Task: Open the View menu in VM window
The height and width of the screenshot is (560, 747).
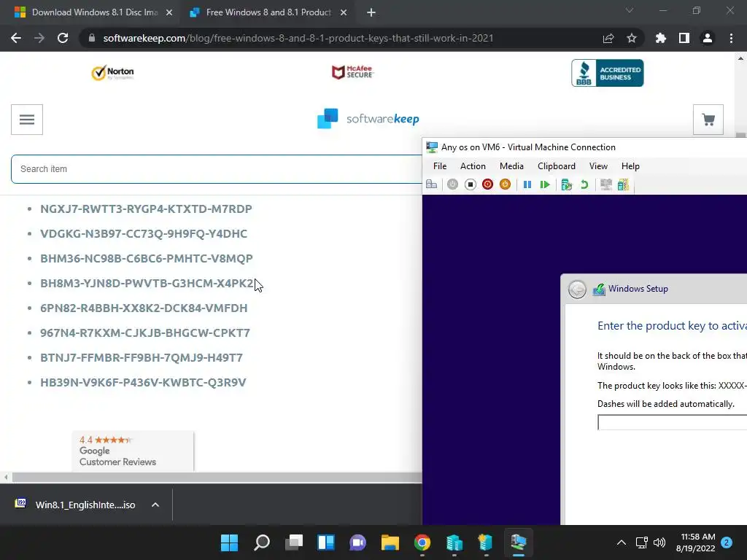Action: (x=598, y=166)
